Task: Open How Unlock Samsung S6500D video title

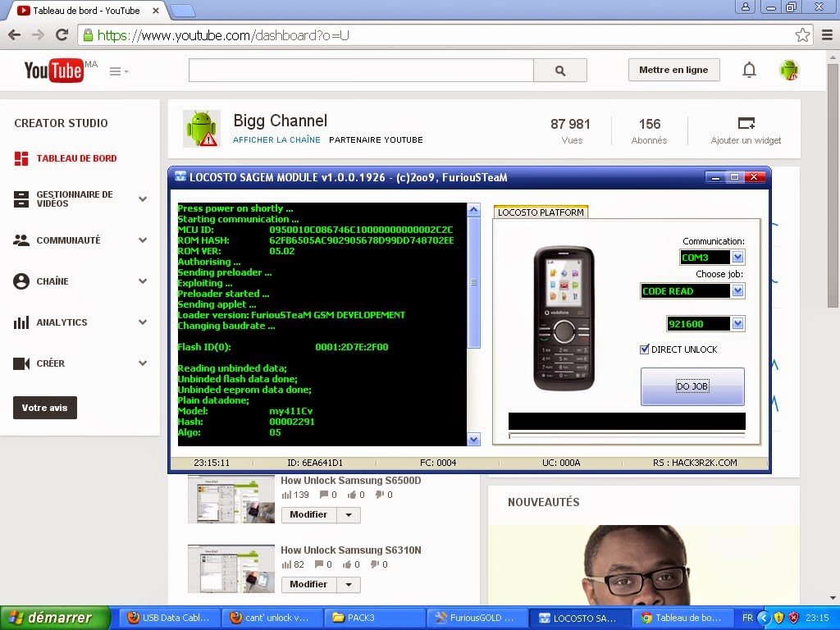Action: 351,481
